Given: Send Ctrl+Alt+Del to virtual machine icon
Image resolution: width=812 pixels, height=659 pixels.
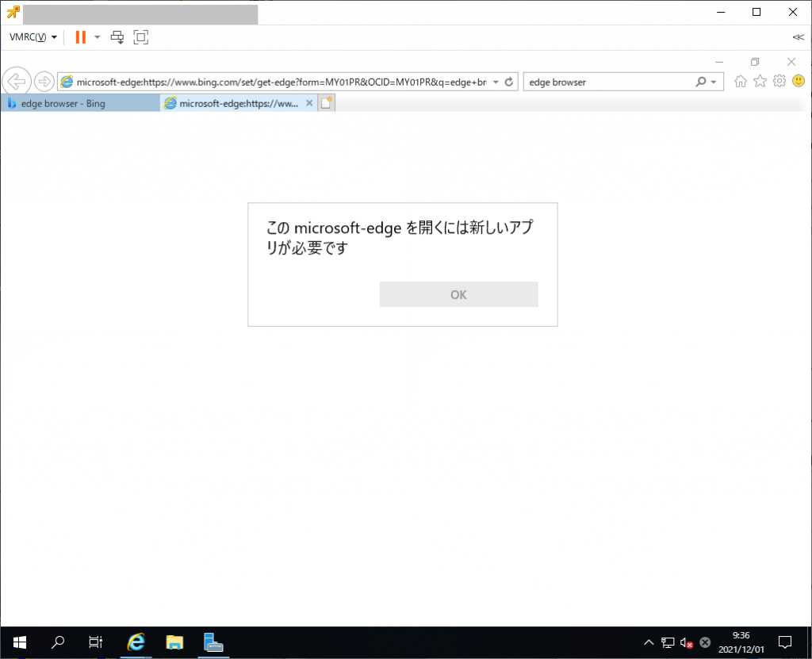Looking at the screenshot, I should point(117,37).
